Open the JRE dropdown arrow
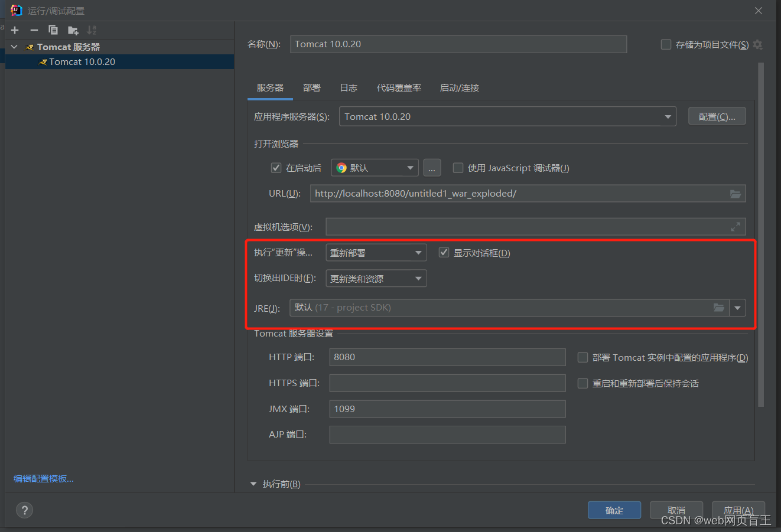 click(x=738, y=308)
